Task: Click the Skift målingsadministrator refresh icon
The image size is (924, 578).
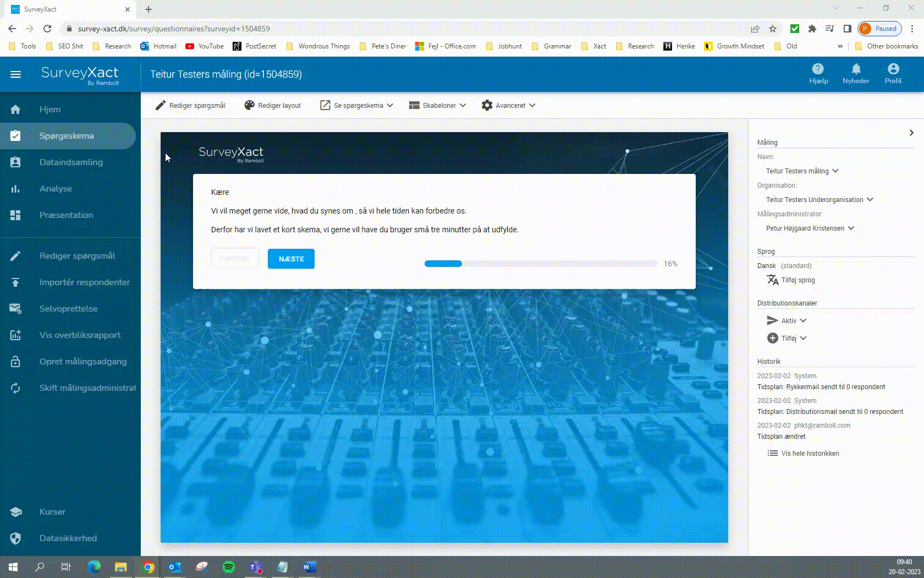Action: pos(15,388)
